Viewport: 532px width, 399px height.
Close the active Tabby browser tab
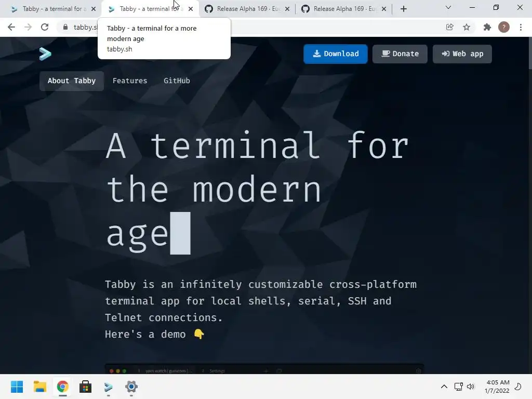point(191,9)
